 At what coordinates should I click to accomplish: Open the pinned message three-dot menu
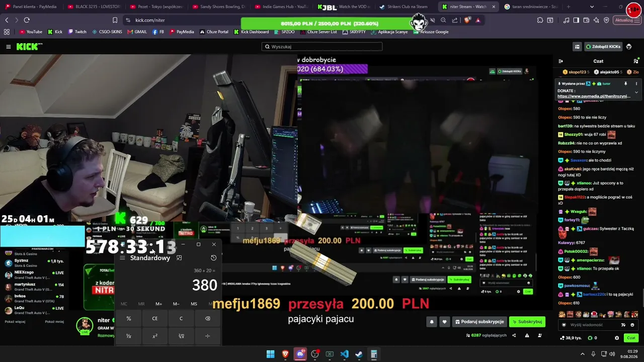coord(636,84)
